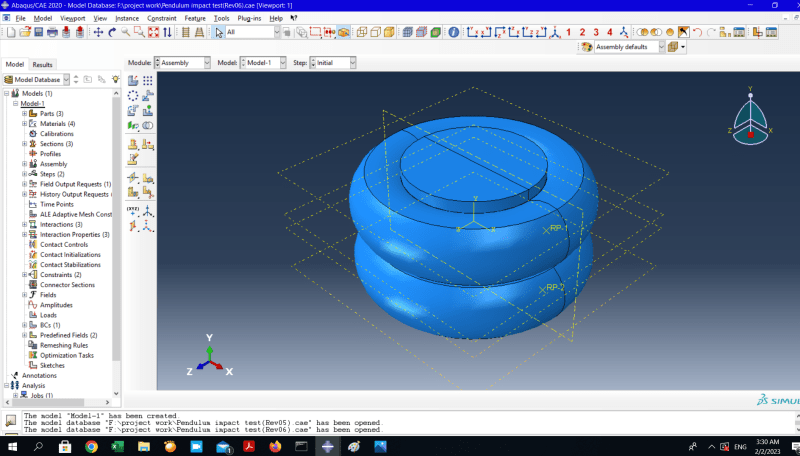The width and height of the screenshot is (800, 456).
Task: Open the Merge/Cut Instances tool
Action: coord(147,125)
